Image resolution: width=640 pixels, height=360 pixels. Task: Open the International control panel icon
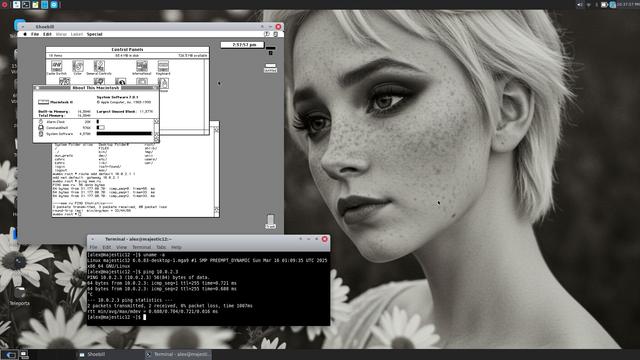click(142, 67)
